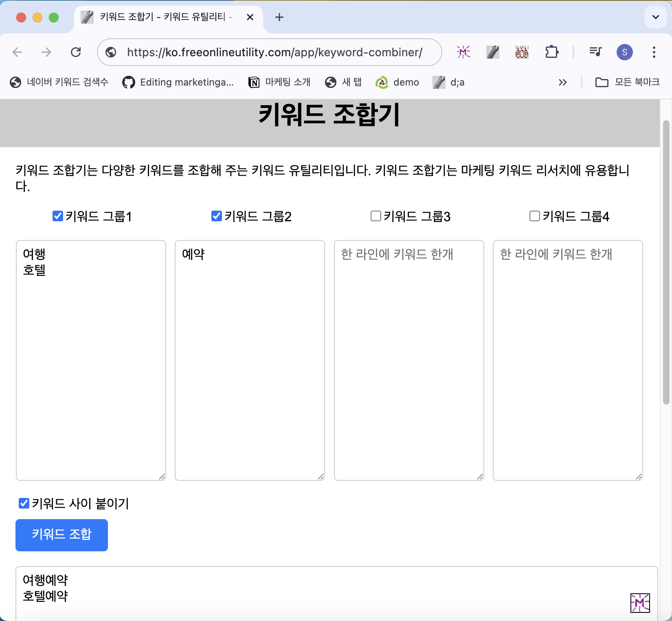Viewport: 672px width, 621px height.
Task: Uncheck the 키워드 그룹1 checkbox
Action: (x=58, y=216)
